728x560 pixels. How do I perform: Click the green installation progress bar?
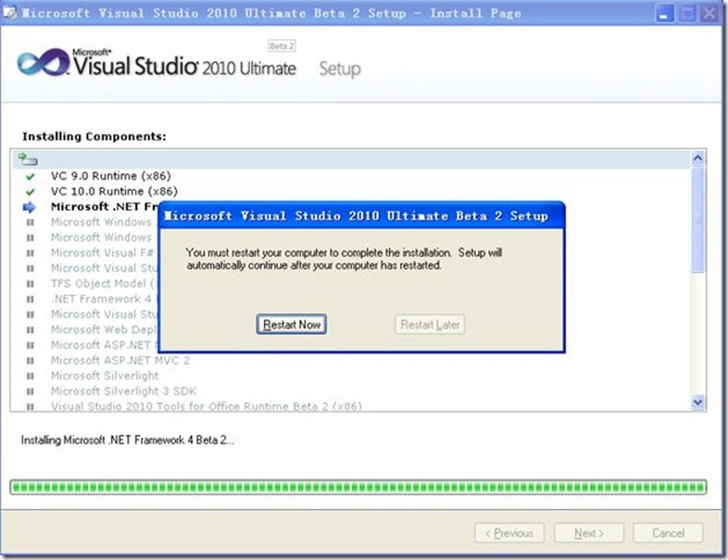[x=358, y=487]
